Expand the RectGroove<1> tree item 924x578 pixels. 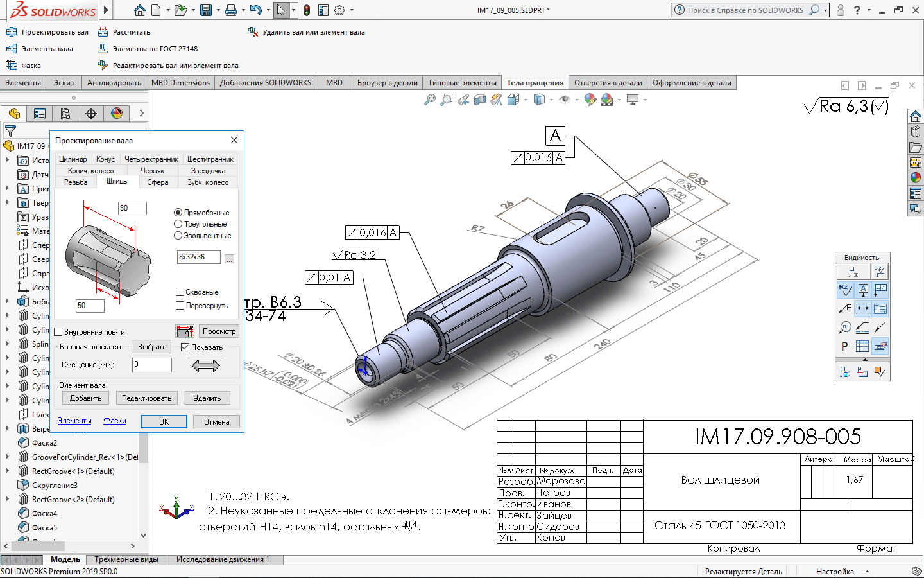click(x=7, y=471)
